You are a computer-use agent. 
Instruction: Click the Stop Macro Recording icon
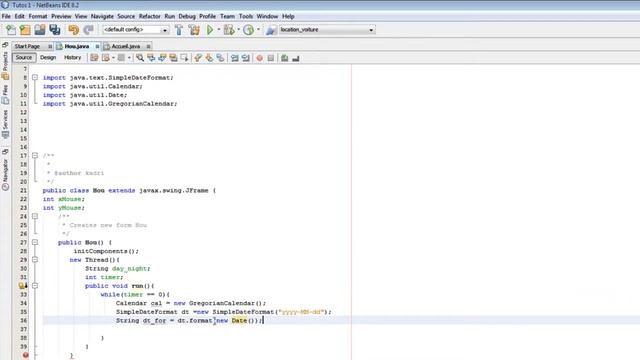(271, 58)
